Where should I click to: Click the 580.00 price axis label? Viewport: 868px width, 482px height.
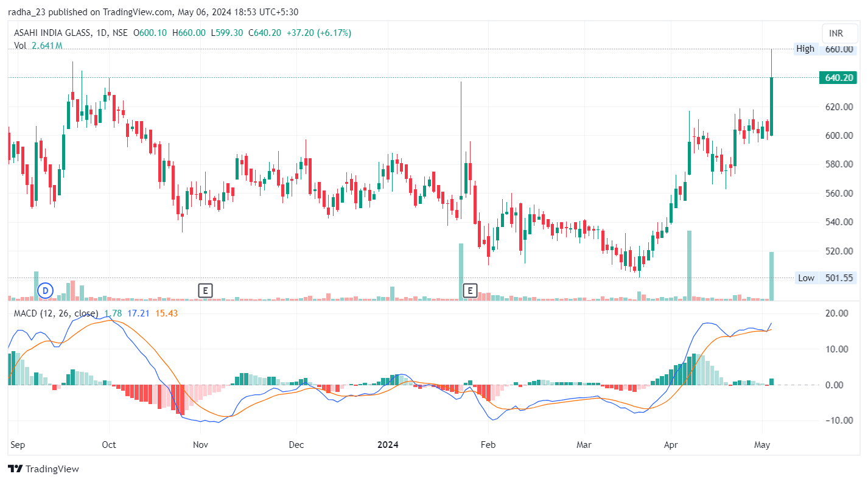coord(839,164)
